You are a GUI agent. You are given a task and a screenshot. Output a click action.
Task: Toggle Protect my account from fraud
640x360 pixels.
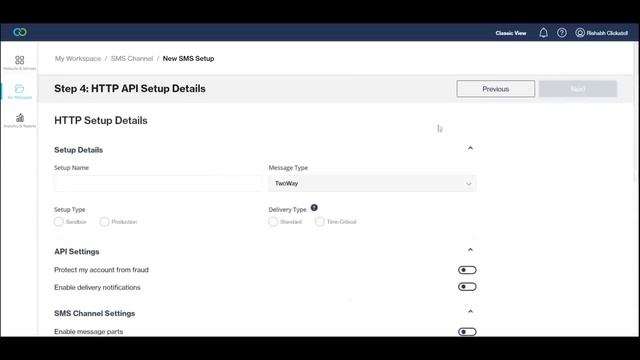[467, 270]
